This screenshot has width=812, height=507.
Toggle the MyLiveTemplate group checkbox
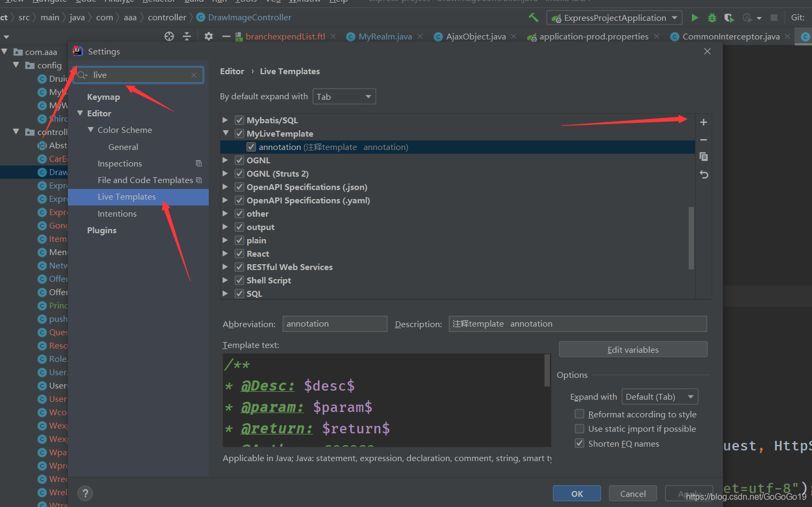pos(240,133)
